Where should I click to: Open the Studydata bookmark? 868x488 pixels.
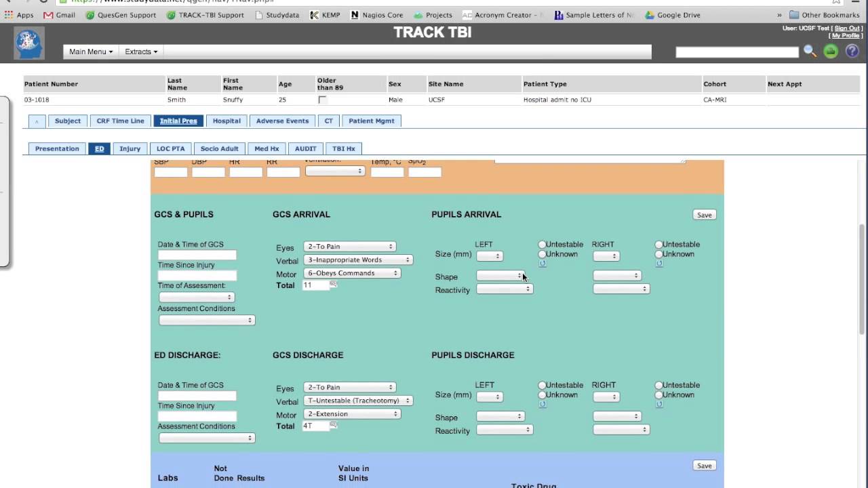click(277, 15)
